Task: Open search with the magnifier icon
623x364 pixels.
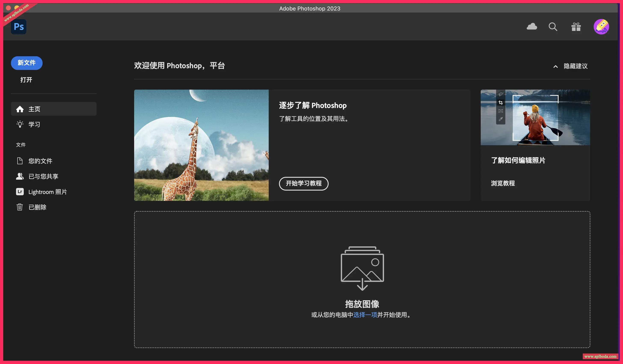Action: point(553,27)
